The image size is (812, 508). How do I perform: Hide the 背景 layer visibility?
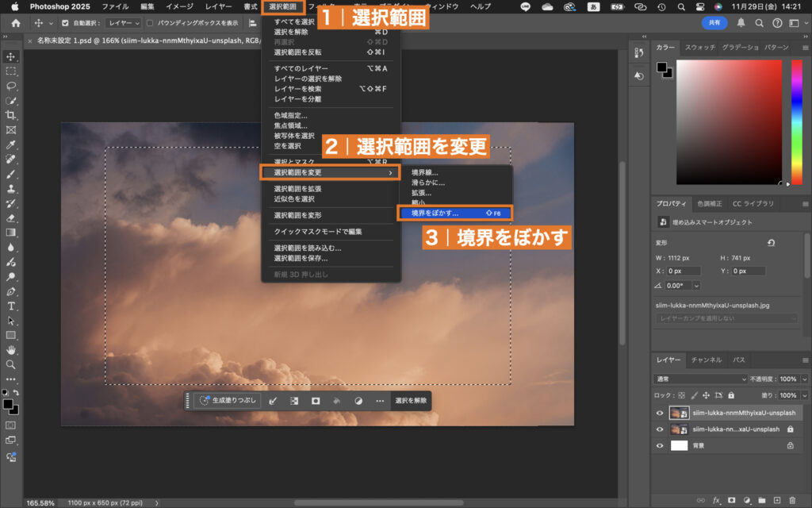coord(660,444)
